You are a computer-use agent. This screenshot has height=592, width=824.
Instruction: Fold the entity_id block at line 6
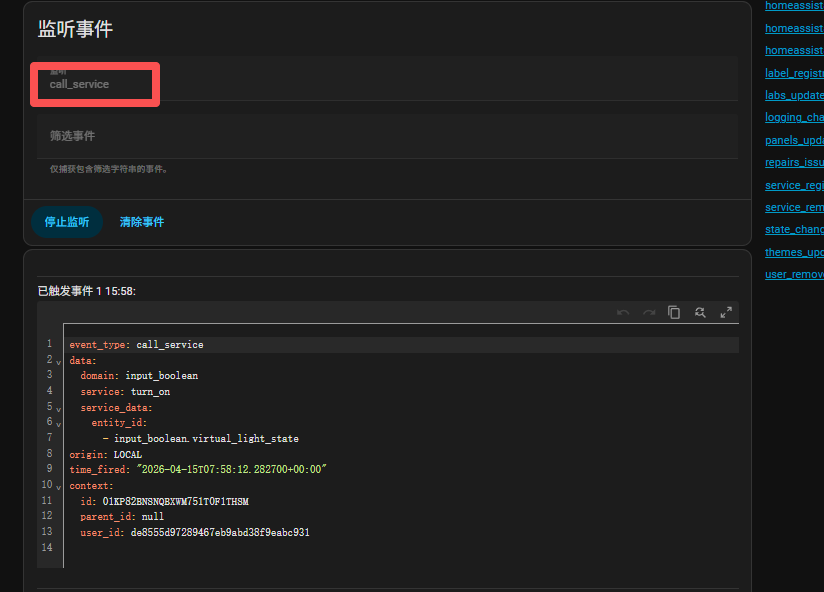[x=59, y=424]
